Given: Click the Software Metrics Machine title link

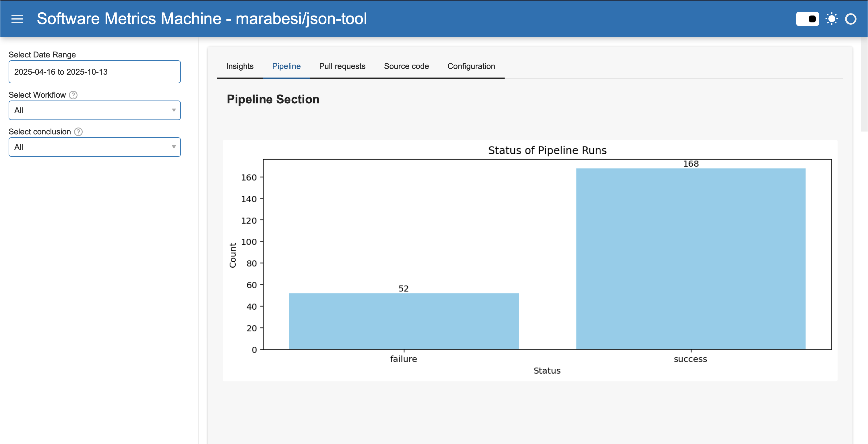Looking at the screenshot, I should point(201,19).
